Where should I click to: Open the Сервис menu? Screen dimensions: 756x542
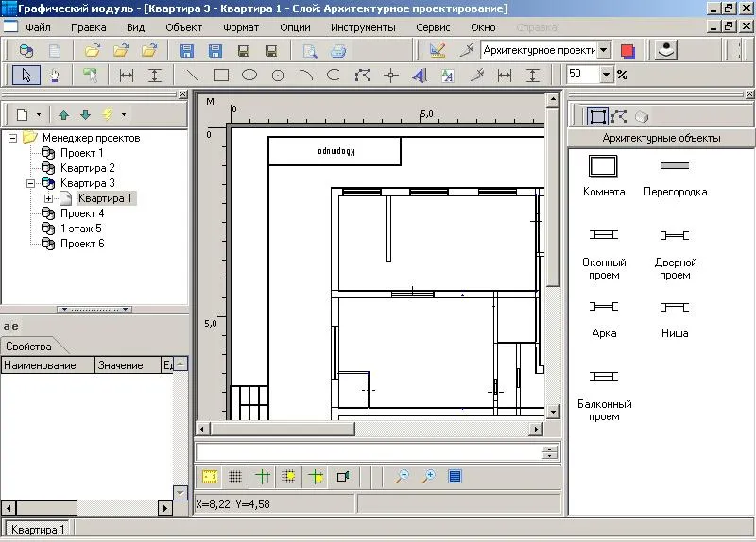[x=433, y=27]
